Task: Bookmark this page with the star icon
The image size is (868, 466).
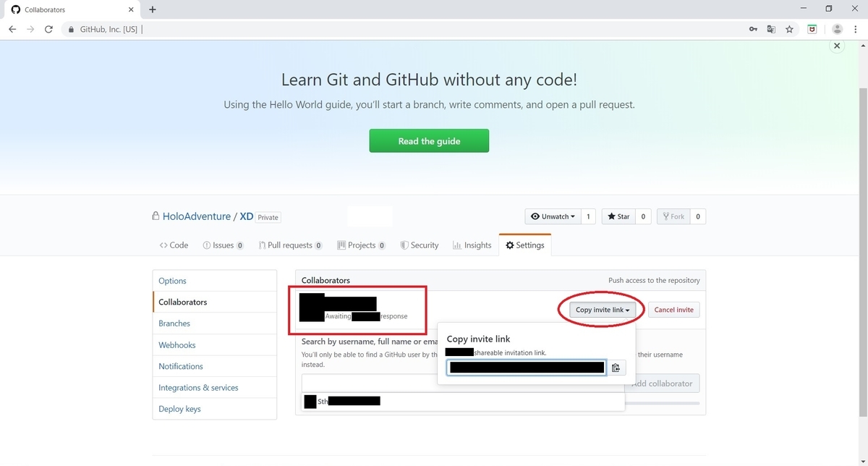Action: 789,30
